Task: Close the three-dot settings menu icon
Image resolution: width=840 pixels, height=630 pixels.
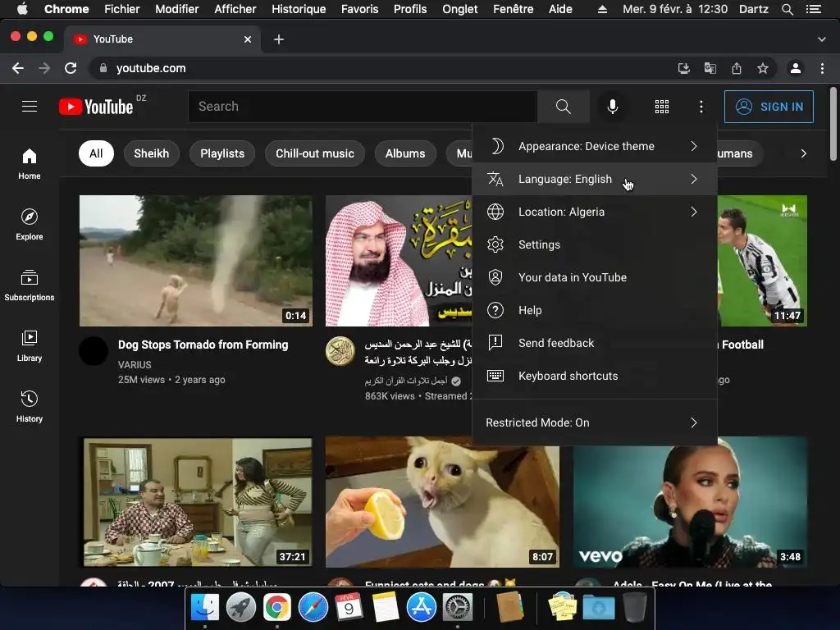Action: 701,107
